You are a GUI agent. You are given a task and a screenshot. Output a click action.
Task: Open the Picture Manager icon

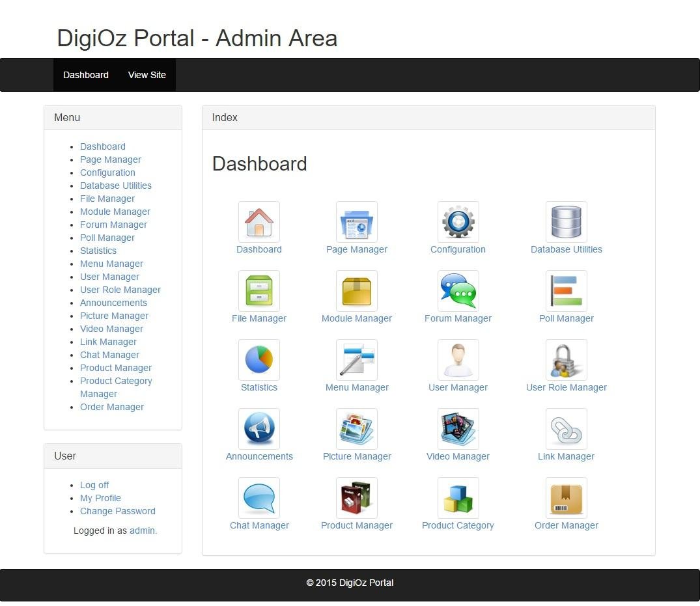pos(357,428)
